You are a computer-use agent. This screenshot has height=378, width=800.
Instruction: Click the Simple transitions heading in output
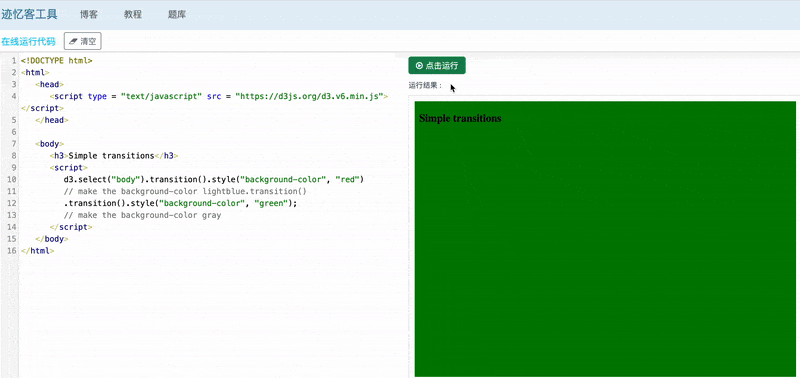(460, 118)
